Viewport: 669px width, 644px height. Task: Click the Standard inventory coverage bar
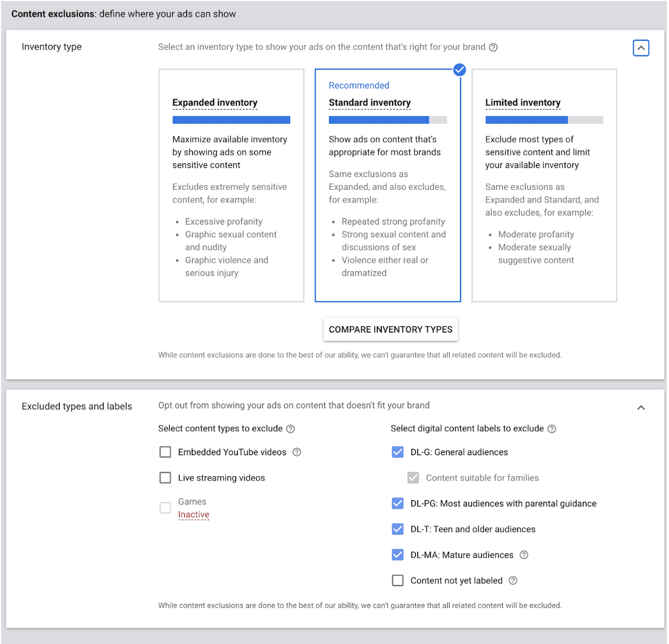click(388, 120)
